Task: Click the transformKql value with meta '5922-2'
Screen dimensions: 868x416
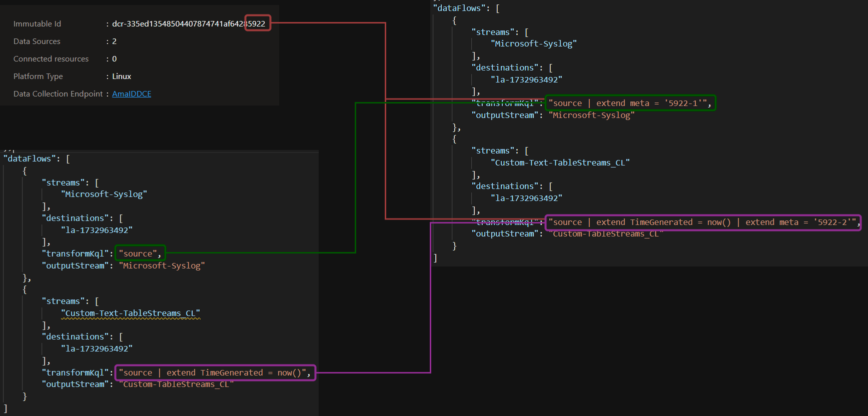Action: point(702,222)
